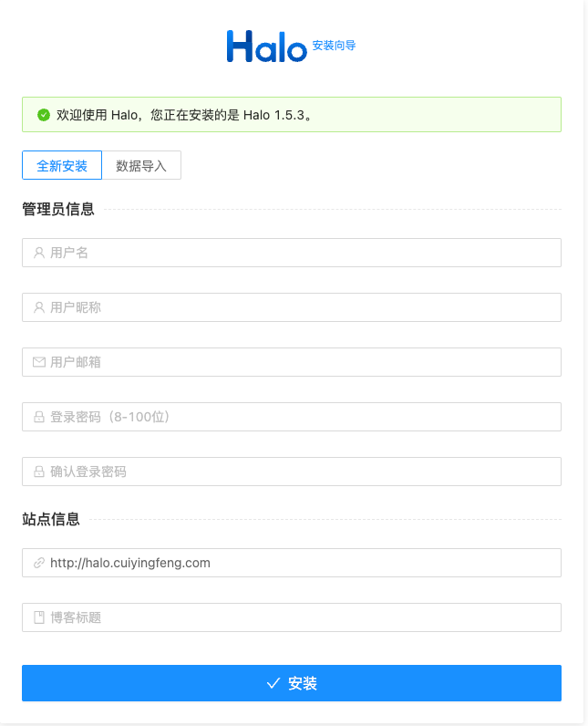The height and width of the screenshot is (726, 588).
Task: Click the 博客标题 input field
Action: (x=292, y=617)
